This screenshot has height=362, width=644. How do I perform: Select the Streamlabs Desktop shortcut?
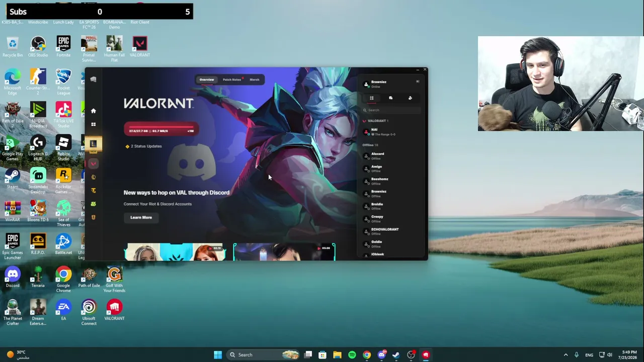pos(38,181)
